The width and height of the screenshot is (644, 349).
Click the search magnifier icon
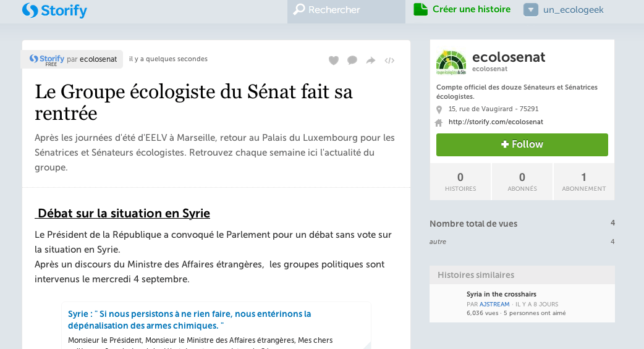point(299,9)
